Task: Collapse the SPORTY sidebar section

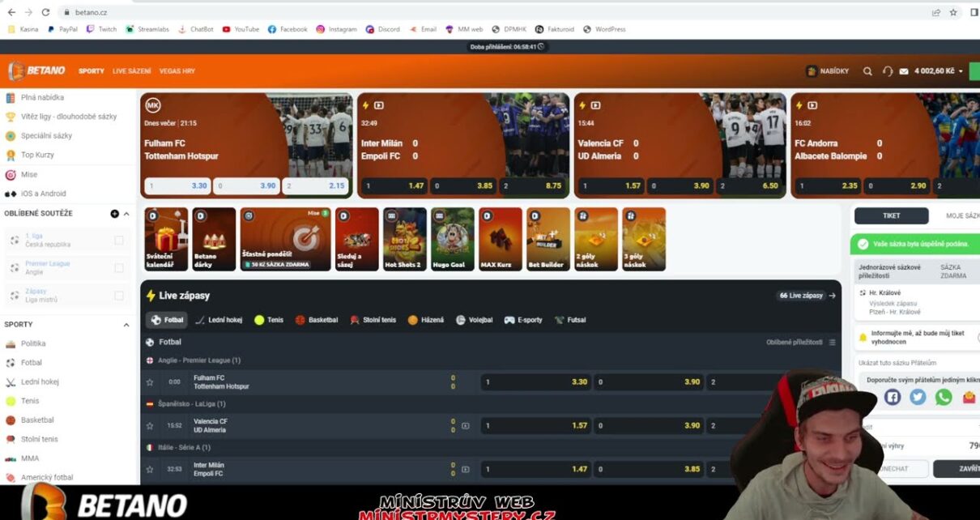Action: tap(126, 325)
